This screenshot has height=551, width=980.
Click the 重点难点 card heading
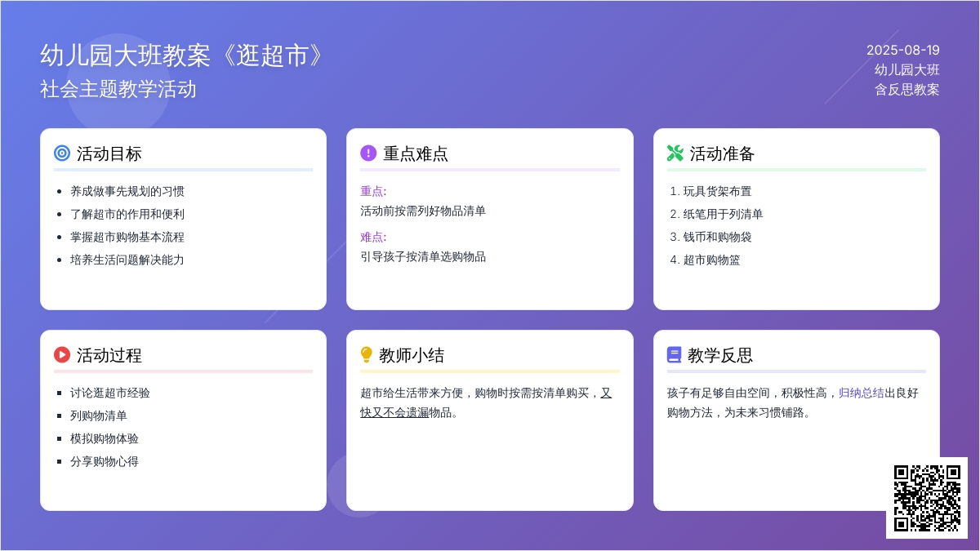(416, 153)
